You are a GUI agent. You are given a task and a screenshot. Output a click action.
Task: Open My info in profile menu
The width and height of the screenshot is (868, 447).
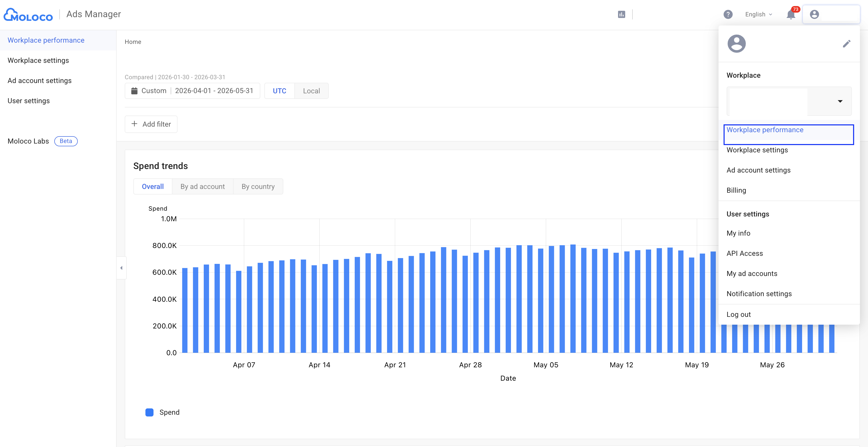789,233
